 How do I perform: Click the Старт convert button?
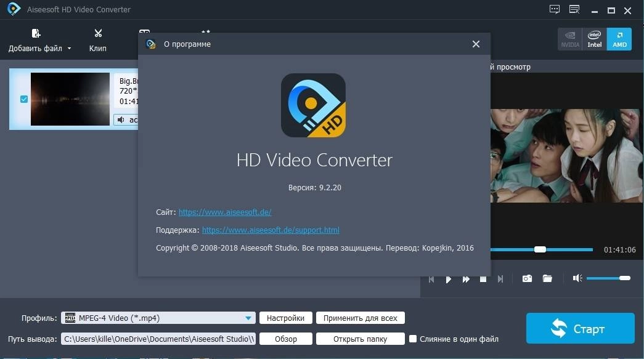point(580,328)
